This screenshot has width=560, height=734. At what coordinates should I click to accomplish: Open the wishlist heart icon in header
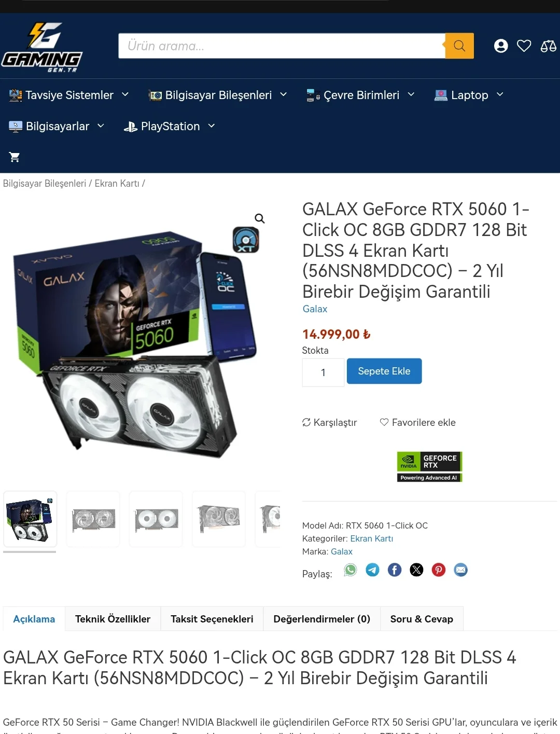click(524, 46)
